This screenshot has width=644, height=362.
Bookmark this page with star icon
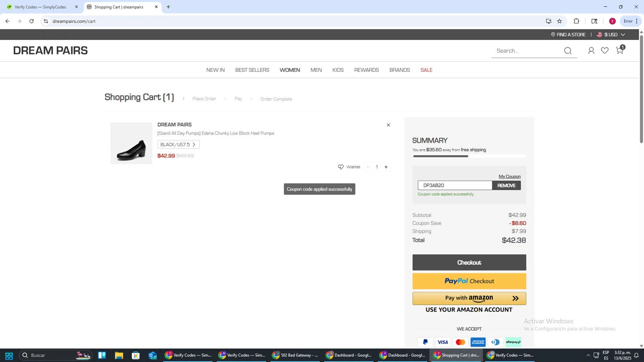pyautogui.click(x=559, y=21)
